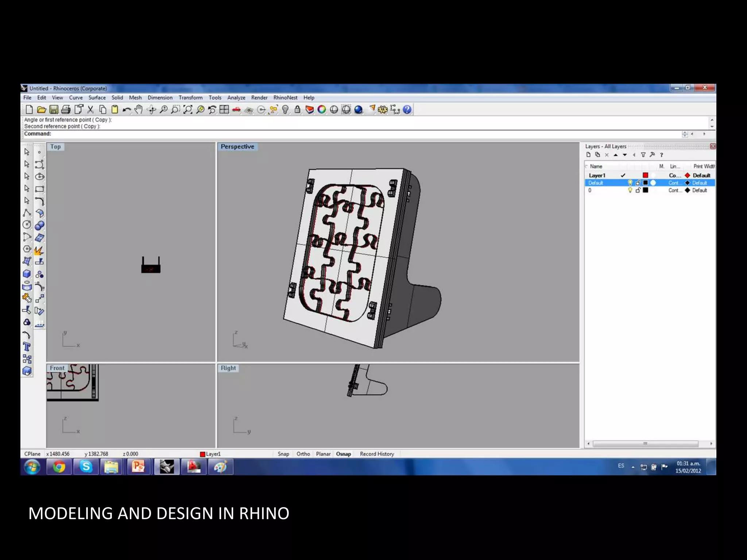
Task: Toggle the lock on layer 0
Action: click(x=638, y=190)
